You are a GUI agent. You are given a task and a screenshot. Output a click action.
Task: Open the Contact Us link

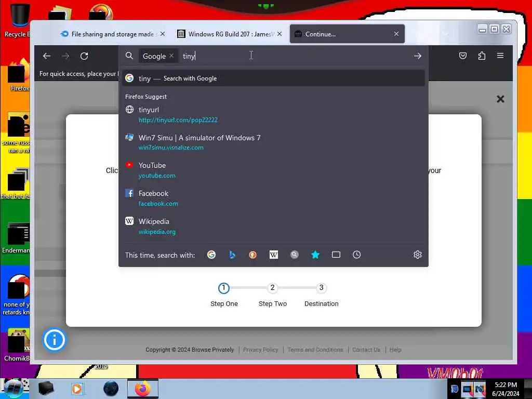point(366,350)
